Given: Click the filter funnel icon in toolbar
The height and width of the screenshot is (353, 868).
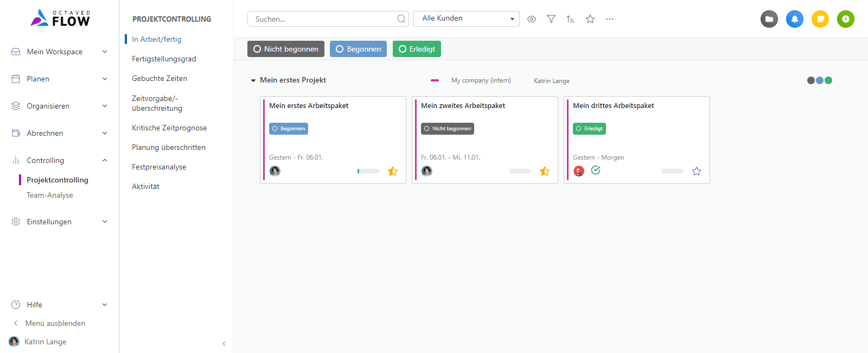Looking at the screenshot, I should pyautogui.click(x=551, y=19).
